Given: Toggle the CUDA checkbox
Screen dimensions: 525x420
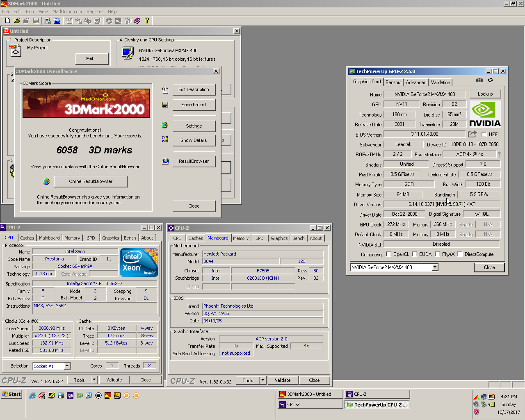Looking at the screenshot, I should [x=414, y=254].
